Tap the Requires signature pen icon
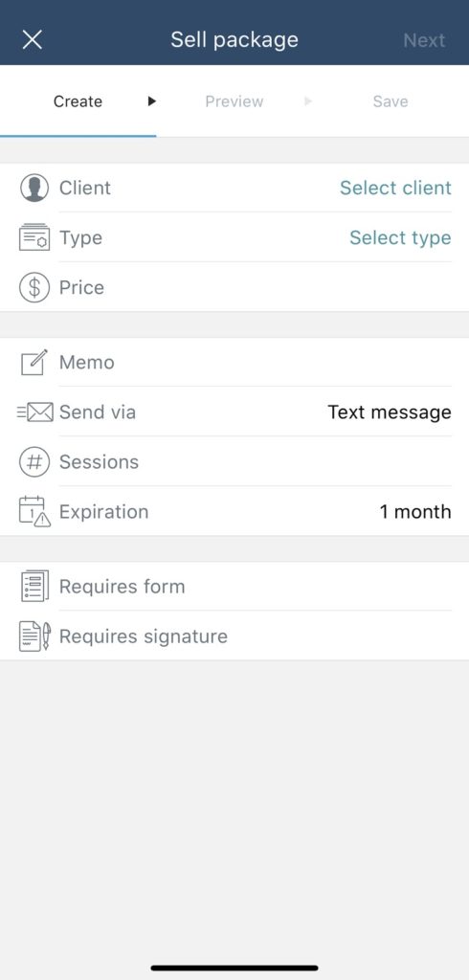 coord(35,636)
